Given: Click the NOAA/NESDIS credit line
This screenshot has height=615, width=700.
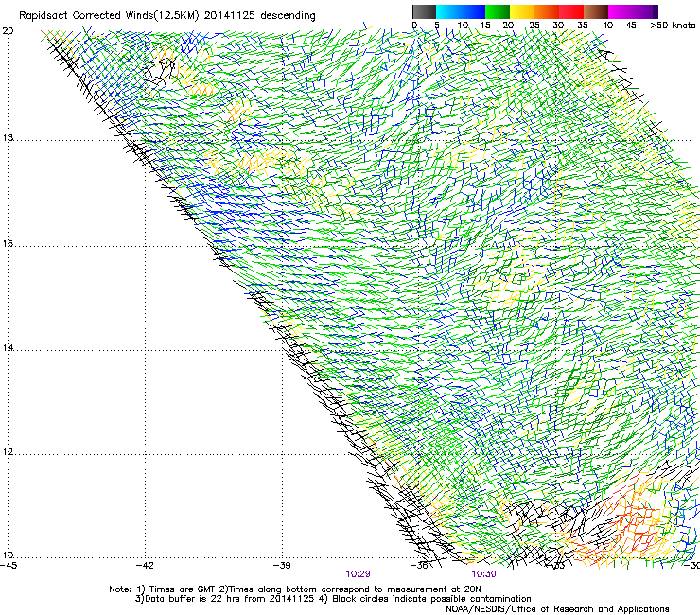Looking at the screenshot, I should 557,609.
